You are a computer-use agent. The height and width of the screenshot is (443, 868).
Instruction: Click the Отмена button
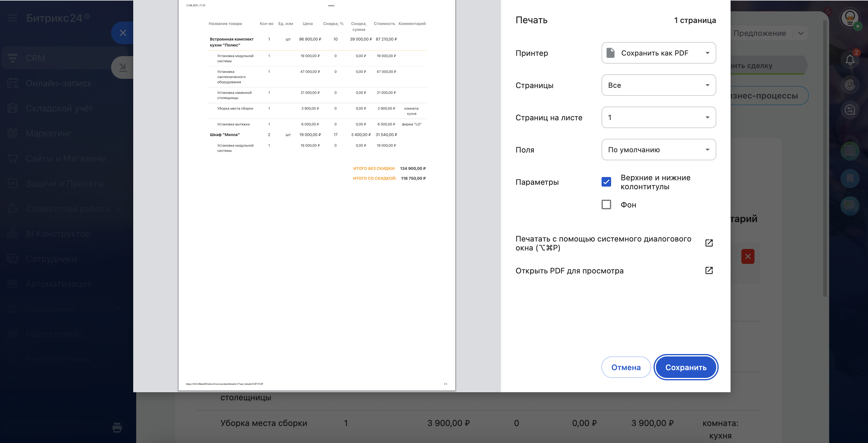pyautogui.click(x=626, y=367)
